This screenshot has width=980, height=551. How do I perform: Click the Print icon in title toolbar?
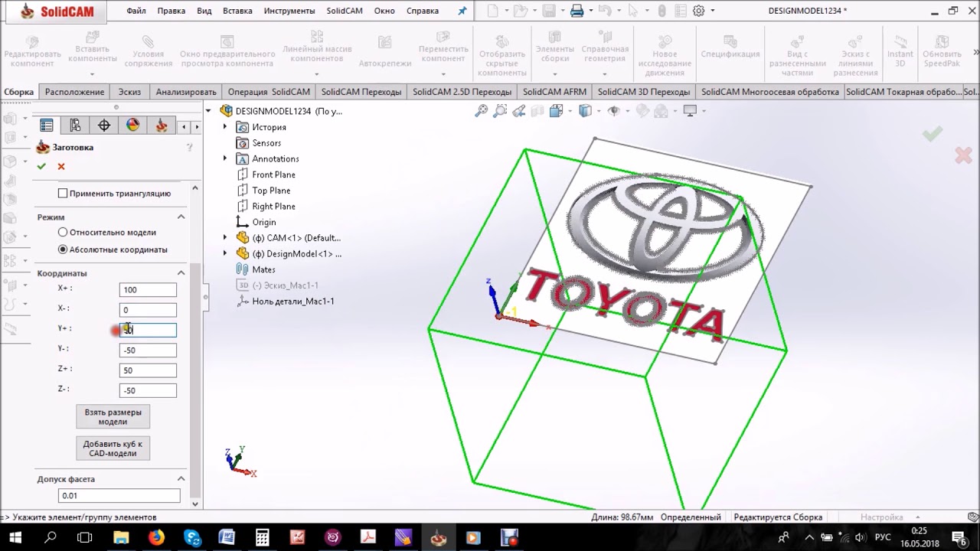[577, 11]
